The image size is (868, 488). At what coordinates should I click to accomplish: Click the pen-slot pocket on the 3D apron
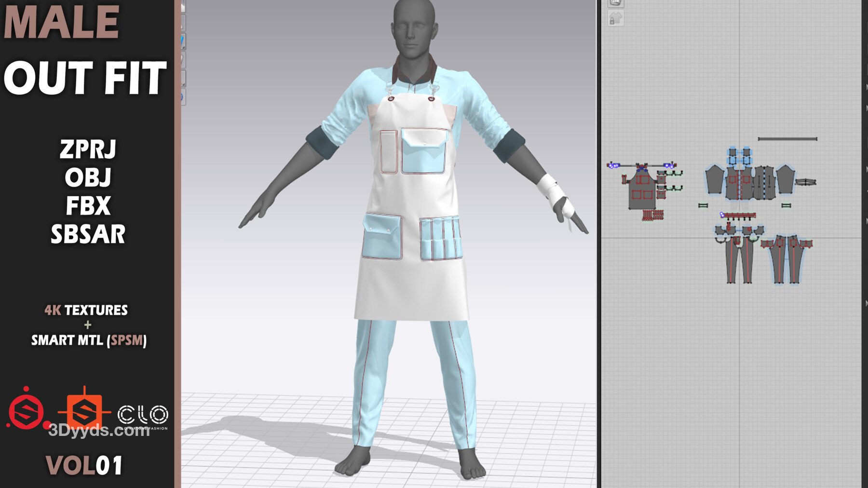[x=440, y=238]
